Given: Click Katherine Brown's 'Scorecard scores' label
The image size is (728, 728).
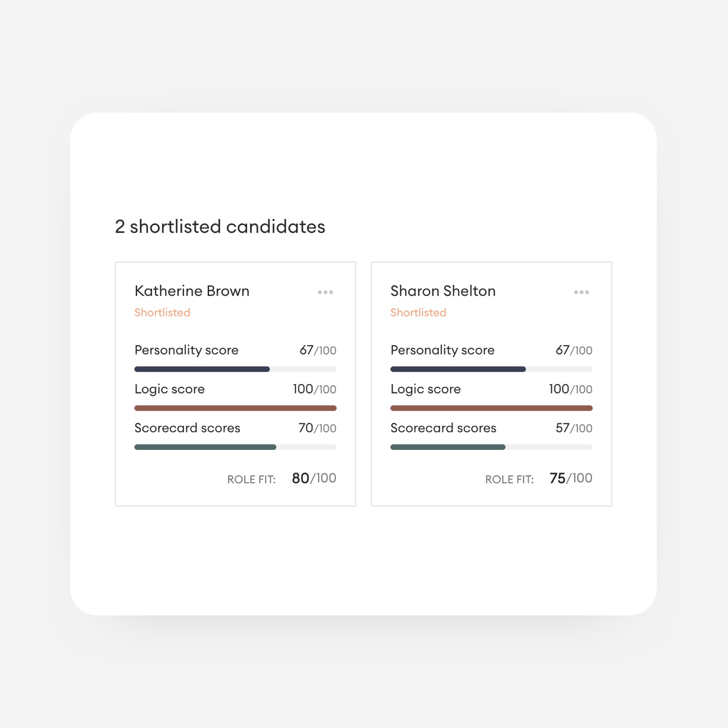Looking at the screenshot, I should pyautogui.click(x=187, y=428).
